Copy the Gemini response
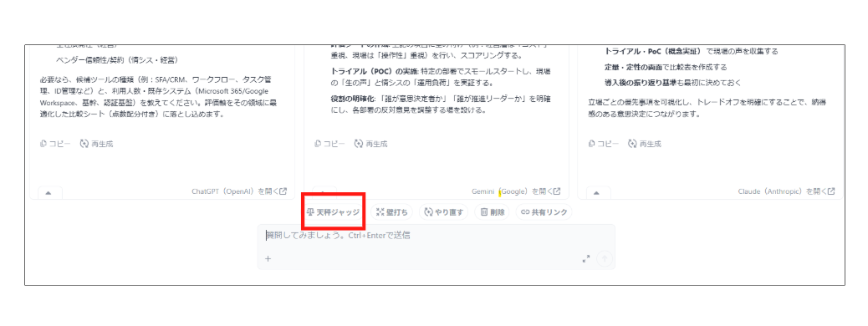 coord(329,144)
